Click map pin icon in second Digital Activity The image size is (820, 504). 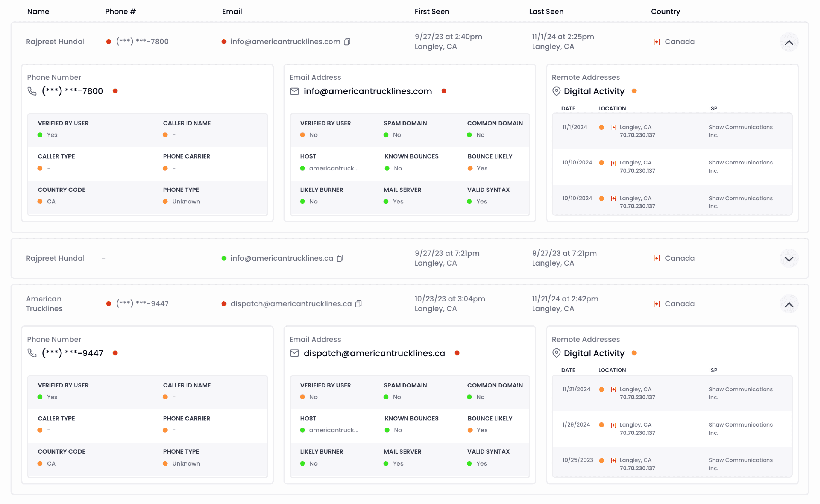point(556,353)
